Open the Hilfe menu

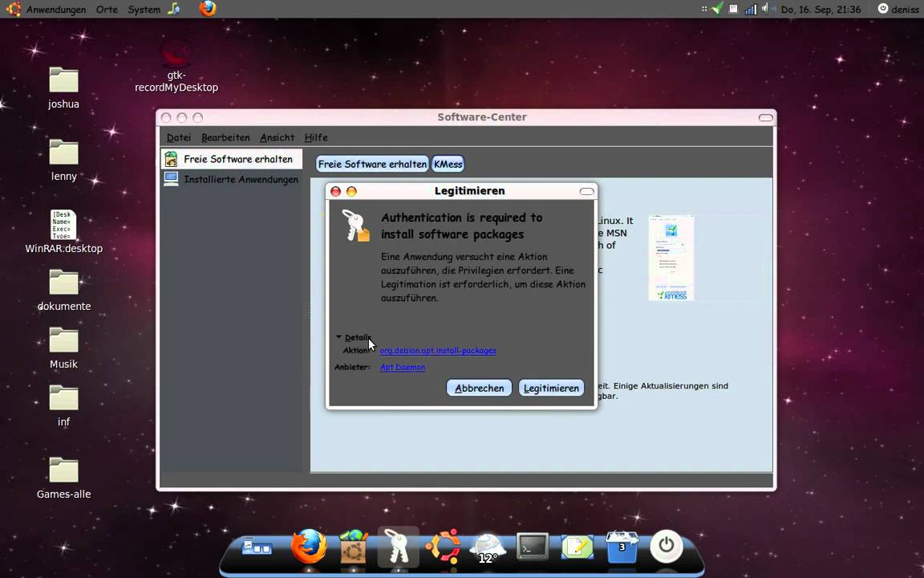tap(316, 137)
